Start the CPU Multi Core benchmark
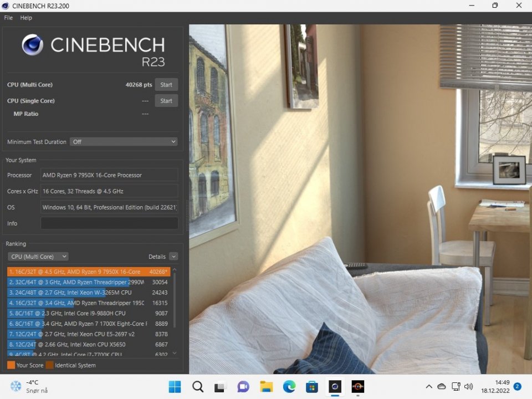Viewport: 532px width, 399px height. [166, 85]
